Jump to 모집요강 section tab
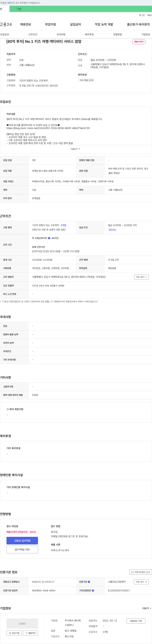Viewport: 152px width, 644px height. pos(4,35)
